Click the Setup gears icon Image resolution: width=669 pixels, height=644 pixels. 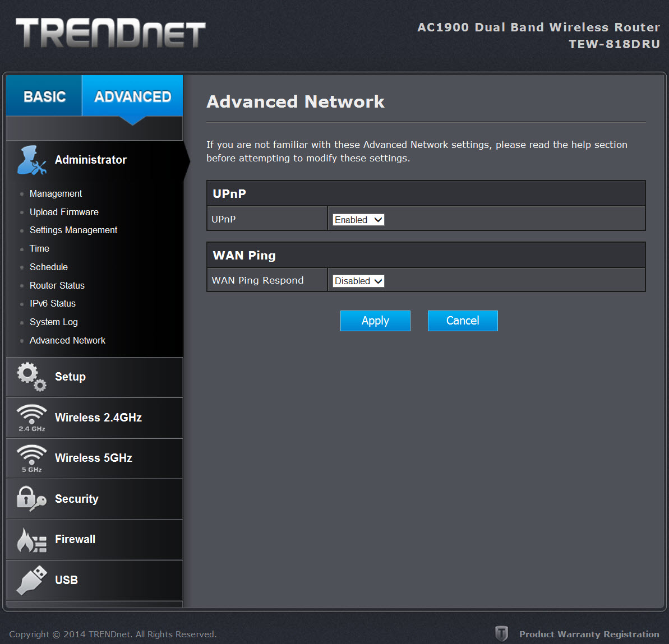(31, 377)
